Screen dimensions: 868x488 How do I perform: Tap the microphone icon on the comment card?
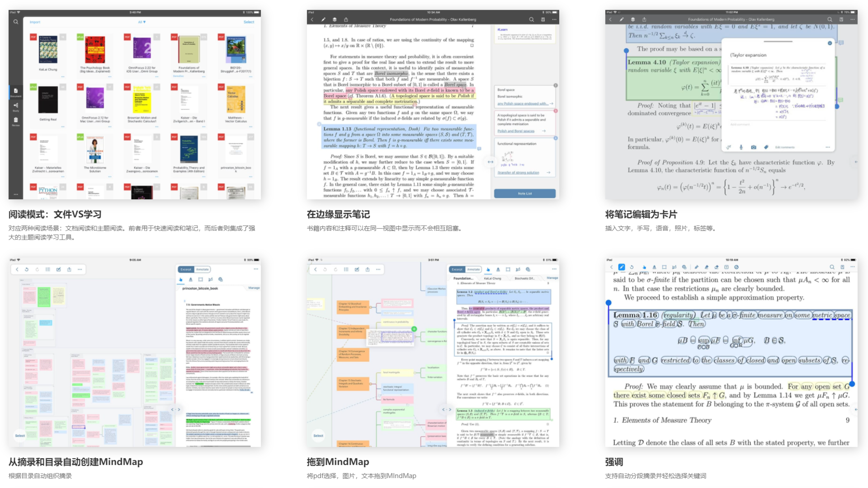[x=741, y=147]
